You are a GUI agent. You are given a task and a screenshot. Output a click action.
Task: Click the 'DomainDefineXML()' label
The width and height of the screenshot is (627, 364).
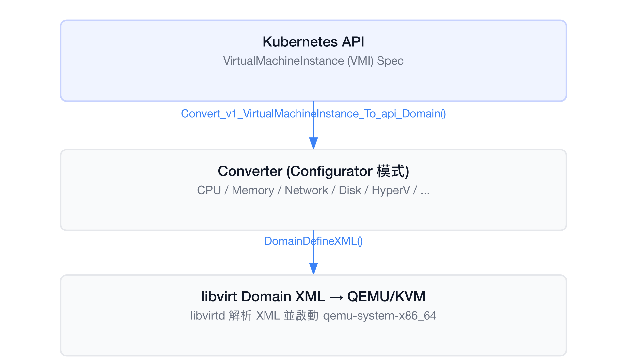[313, 241]
